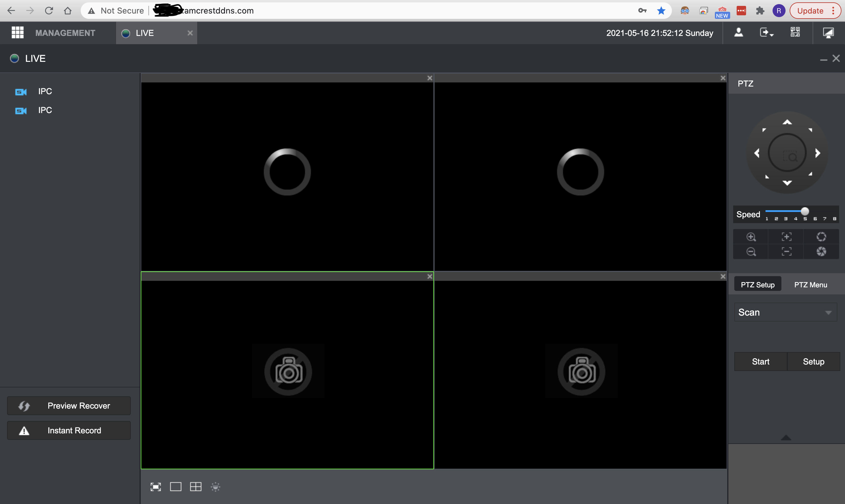Image resolution: width=845 pixels, height=504 pixels.
Task: Click the PTZ Setup button beside Start
Action: [814, 362]
